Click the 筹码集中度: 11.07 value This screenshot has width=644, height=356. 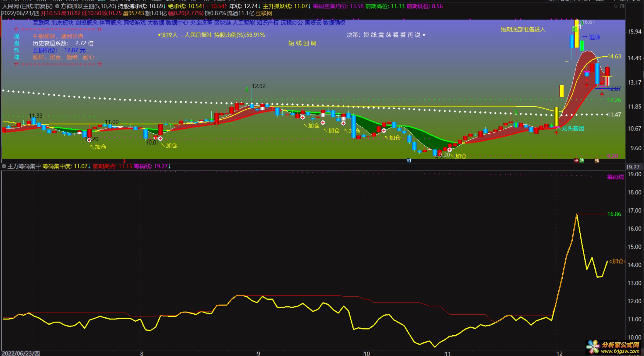[66, 166]
